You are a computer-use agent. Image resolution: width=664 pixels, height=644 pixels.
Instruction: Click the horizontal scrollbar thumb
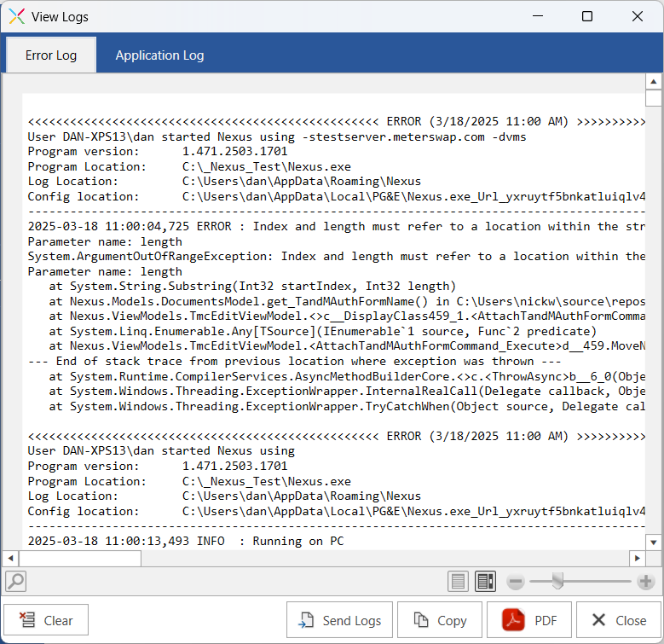pos(80,559)
